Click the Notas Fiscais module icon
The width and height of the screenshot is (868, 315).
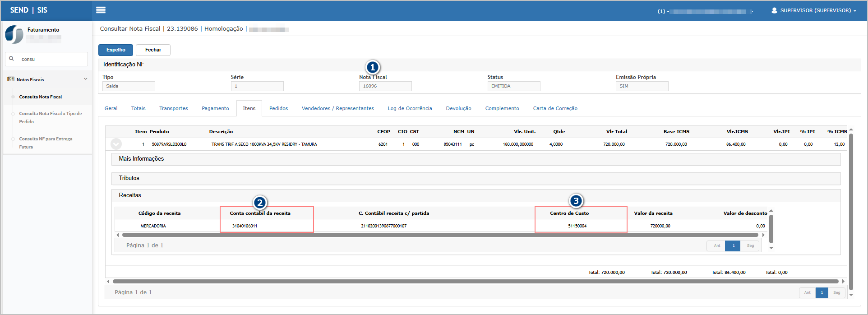[x=11, y=79]
